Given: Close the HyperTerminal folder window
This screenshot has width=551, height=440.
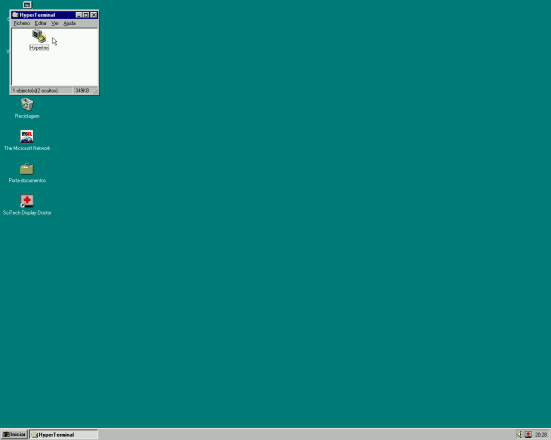Looking at the screenshot, I should click(x=94, y=15).
